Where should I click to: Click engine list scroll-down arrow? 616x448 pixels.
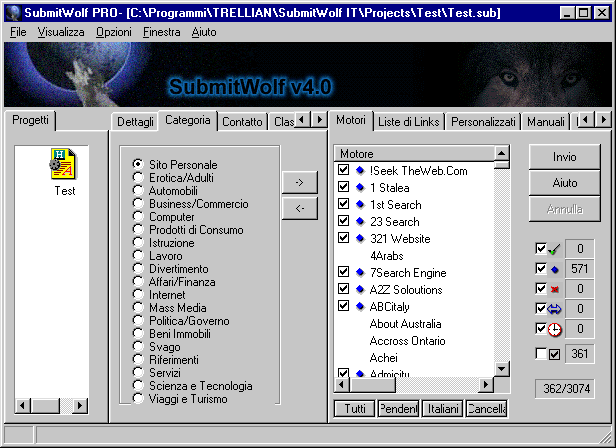[502, 369]
